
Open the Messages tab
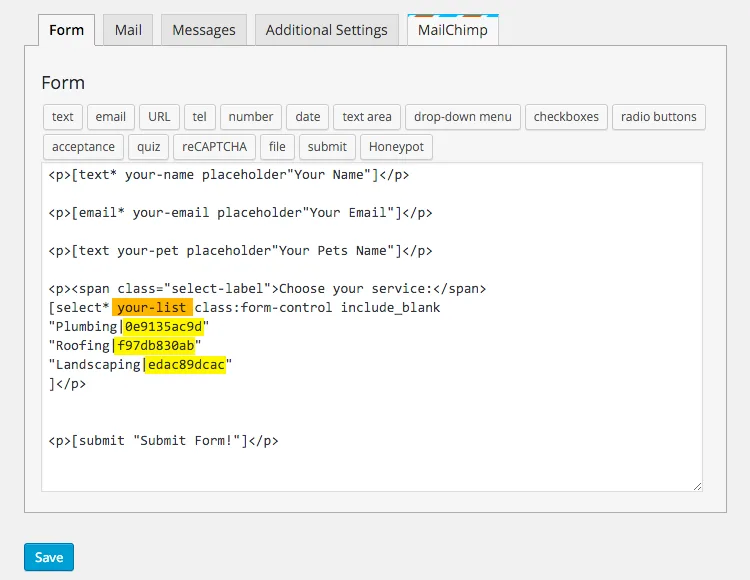[204, 30]
